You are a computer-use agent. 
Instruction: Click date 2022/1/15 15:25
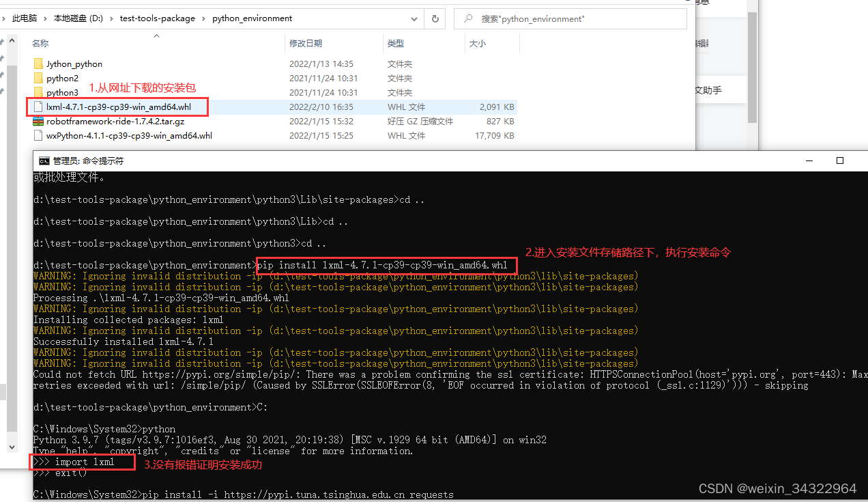point(321,136)
